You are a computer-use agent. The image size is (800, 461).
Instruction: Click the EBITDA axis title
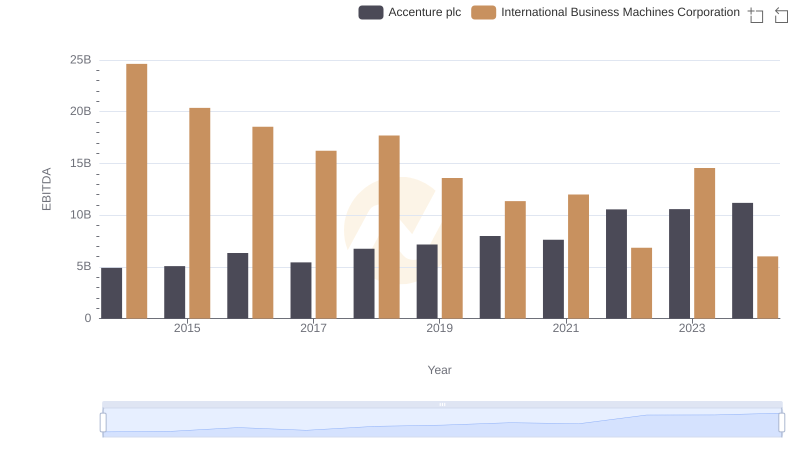point(46,189)
